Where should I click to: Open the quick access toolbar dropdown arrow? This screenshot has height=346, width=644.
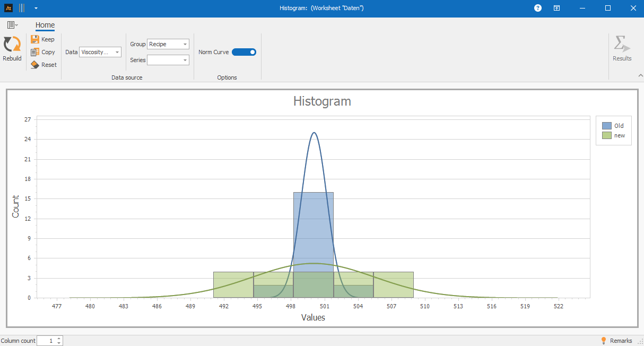click(x=36, y=8)
